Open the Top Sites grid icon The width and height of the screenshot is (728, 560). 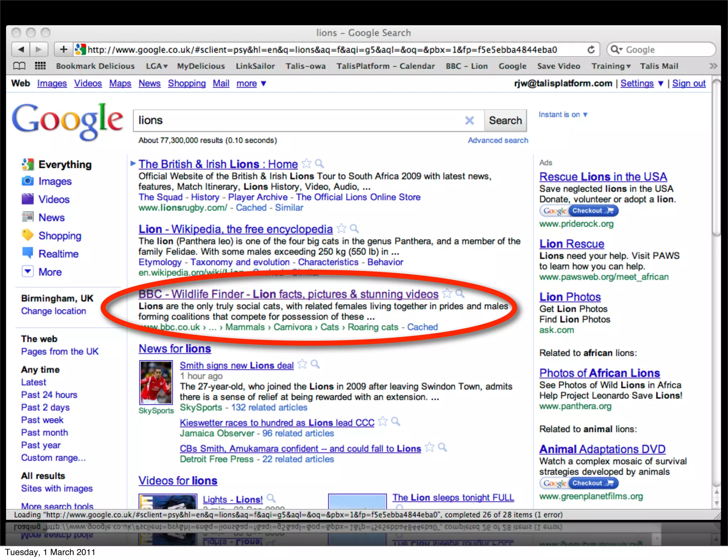coord(40,66)
